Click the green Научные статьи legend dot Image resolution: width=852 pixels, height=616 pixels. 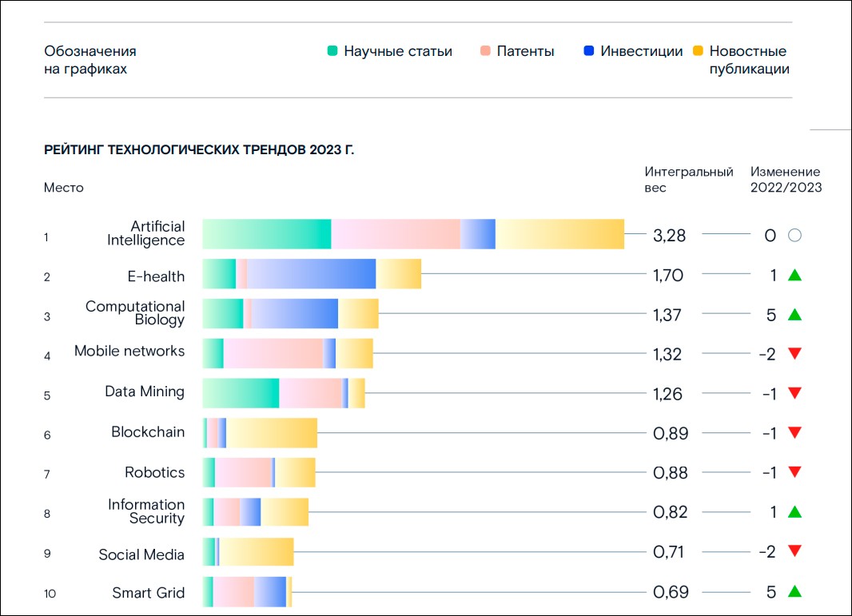[x=332, y=51]
